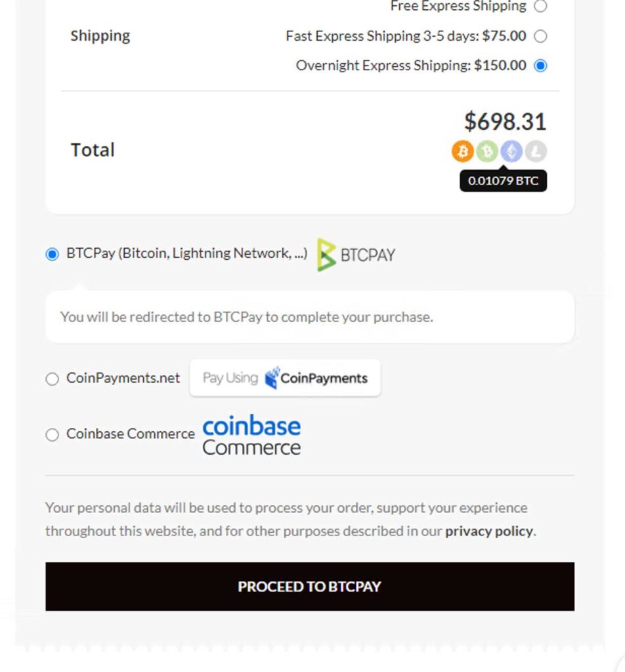
Task: Choose Fast Express Shipping 3-5 days radio
Action: (540, 36)
